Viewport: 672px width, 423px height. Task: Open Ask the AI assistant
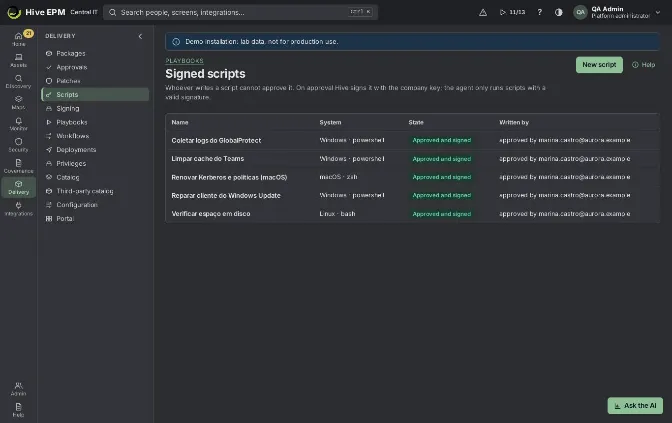pyautogui.click(x=635, y=405)
